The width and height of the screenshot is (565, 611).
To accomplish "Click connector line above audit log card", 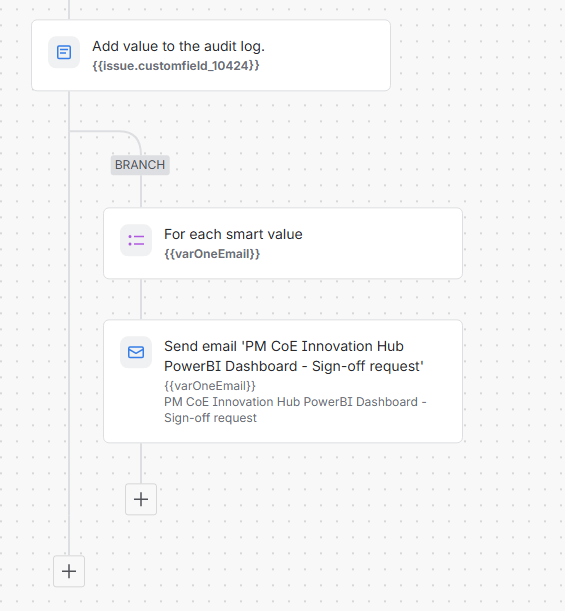I will click(x=69, y=10).
